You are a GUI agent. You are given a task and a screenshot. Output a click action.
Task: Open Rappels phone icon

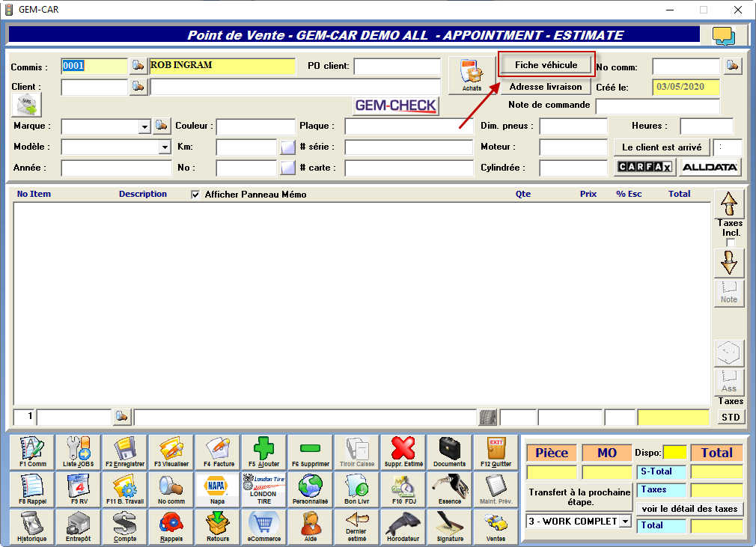pyautogui.click(x=171, y=527)
